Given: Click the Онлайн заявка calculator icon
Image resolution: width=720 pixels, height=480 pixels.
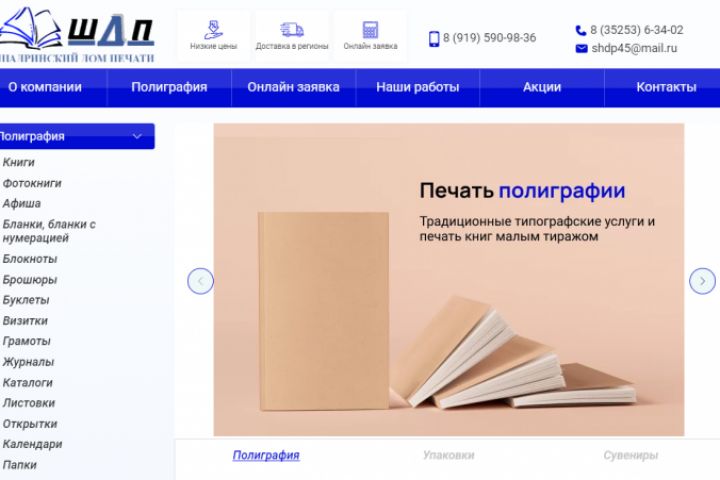Looking at the screenshot, I should [370, 29].
